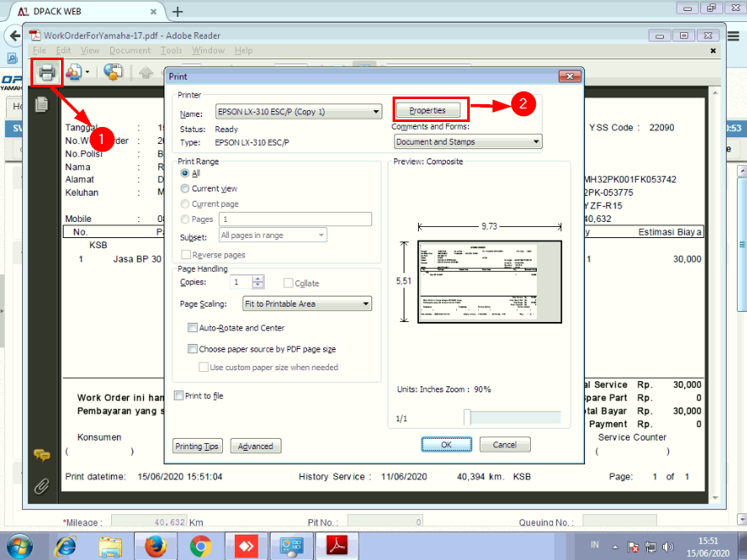Open Printing Tips

[x=197, y=446]
